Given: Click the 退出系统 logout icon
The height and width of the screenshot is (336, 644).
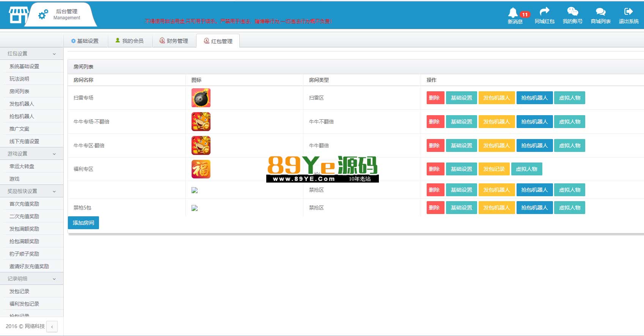Looking at the screenshot, I should [628, 12].
